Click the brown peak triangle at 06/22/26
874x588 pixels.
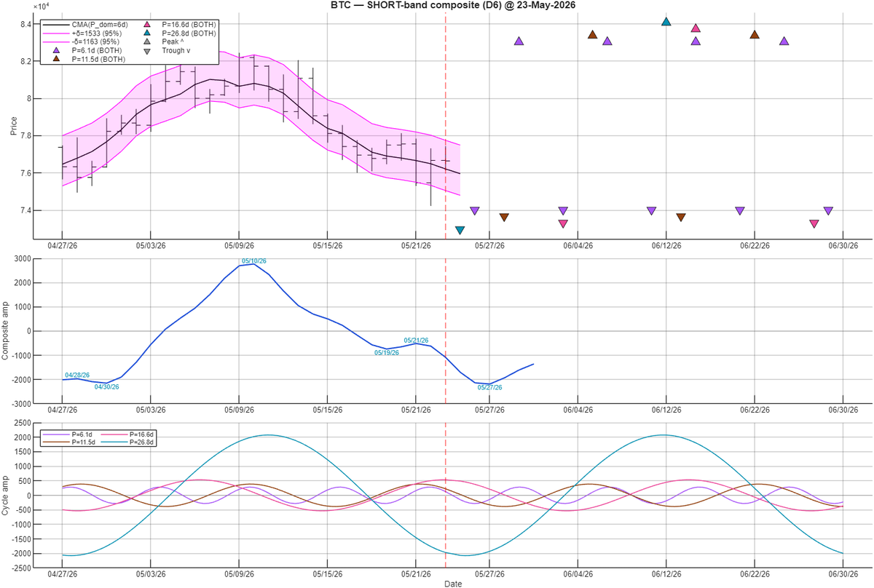click(755, 35)
